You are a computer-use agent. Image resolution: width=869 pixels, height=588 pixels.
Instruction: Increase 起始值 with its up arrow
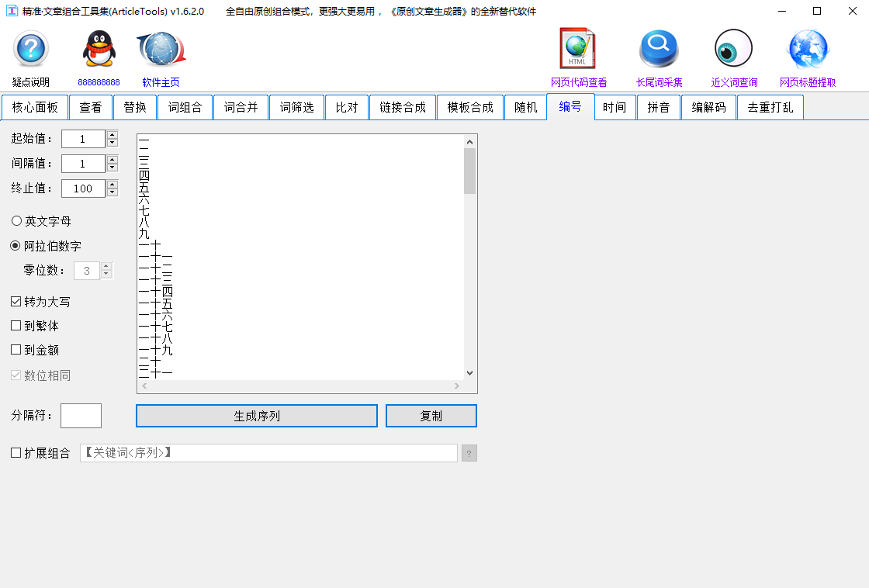113,134
